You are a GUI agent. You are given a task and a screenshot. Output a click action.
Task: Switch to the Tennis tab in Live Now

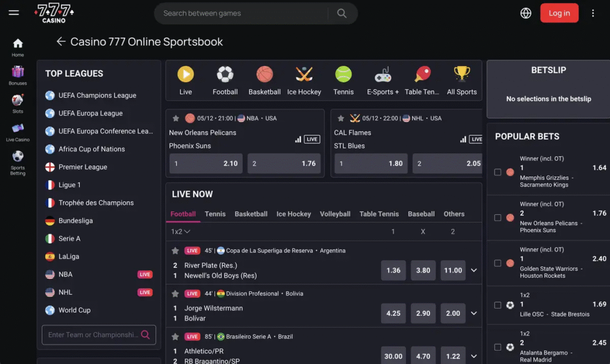pyautogui.click(x=215, y=214)
